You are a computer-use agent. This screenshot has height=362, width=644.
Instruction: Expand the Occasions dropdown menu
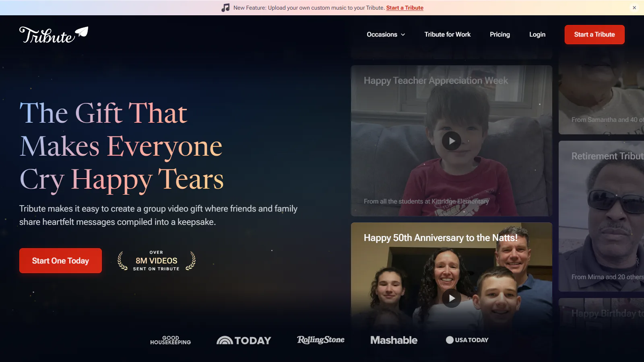[x=386, y=35]
